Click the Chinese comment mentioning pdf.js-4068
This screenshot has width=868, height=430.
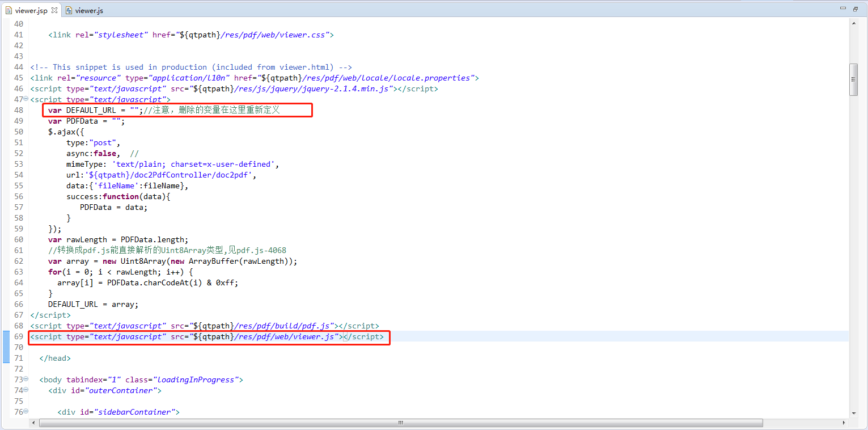(167, 250)
